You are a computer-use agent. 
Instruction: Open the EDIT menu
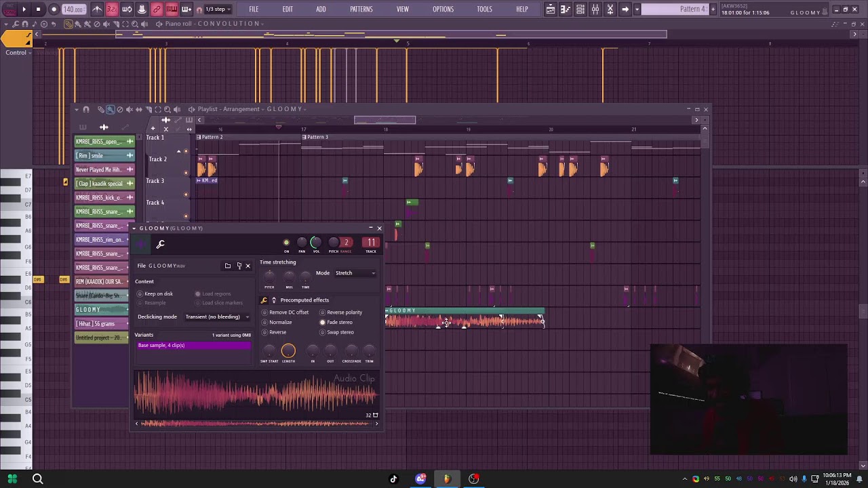[288, 9]
